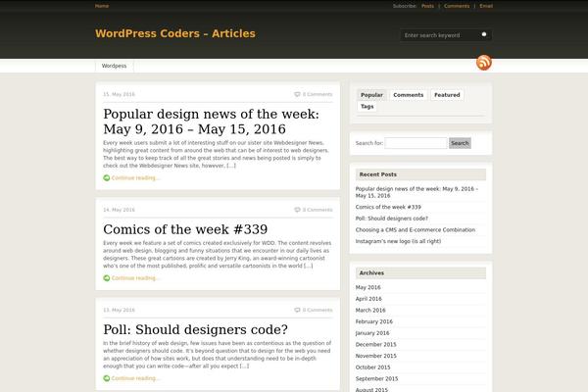
Task: Continue reading the Poll designers code post
Action: [x=135, y=378]
